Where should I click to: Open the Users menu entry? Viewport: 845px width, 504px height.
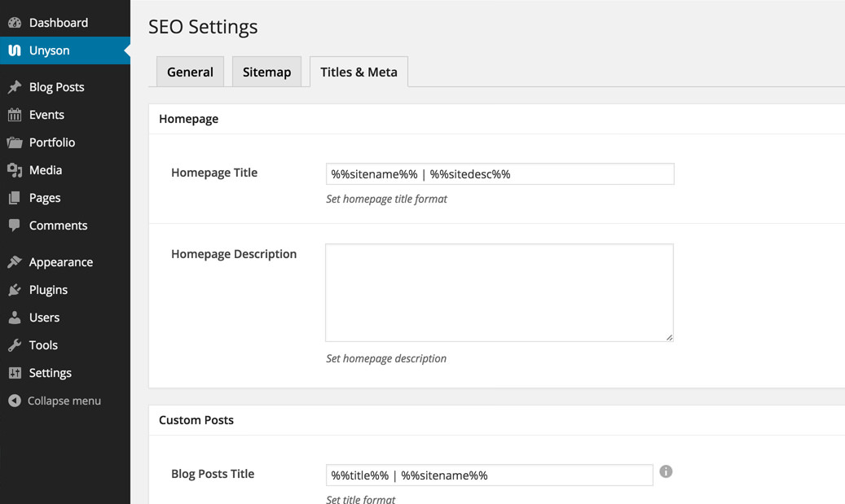coord(65,318)
